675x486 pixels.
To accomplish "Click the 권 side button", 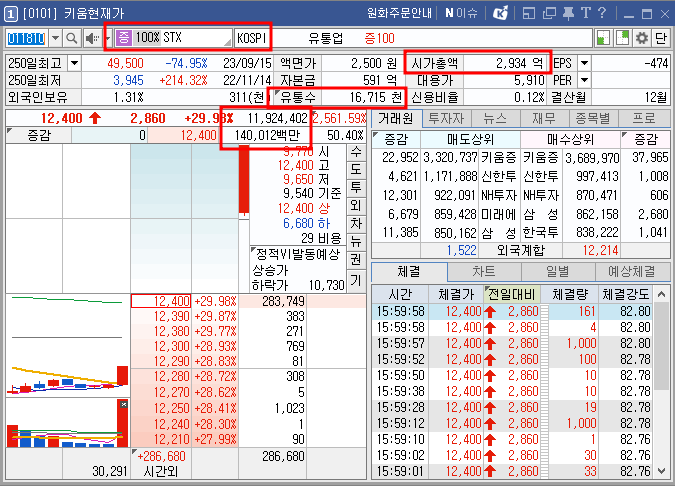I will pos(356,260).
